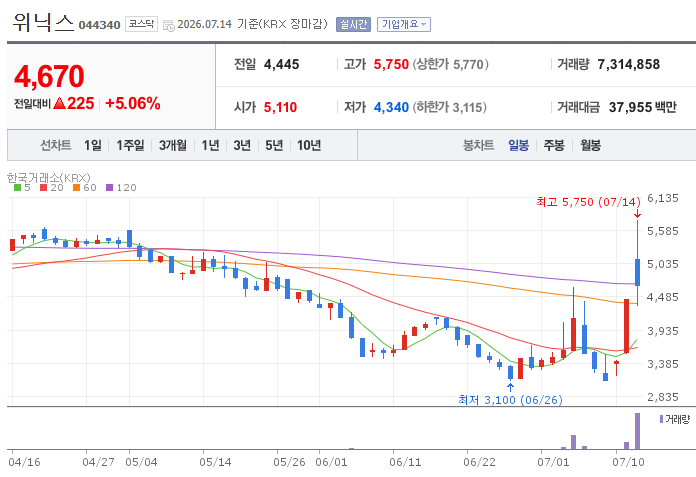Click the 04/16 date axis label
696x477 pixels.
point(24,462)
